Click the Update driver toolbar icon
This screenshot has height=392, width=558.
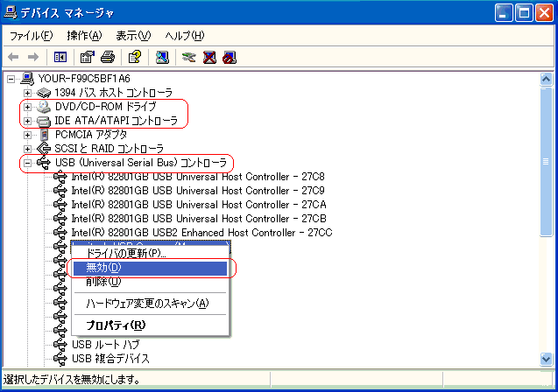[x=189, y=57]
